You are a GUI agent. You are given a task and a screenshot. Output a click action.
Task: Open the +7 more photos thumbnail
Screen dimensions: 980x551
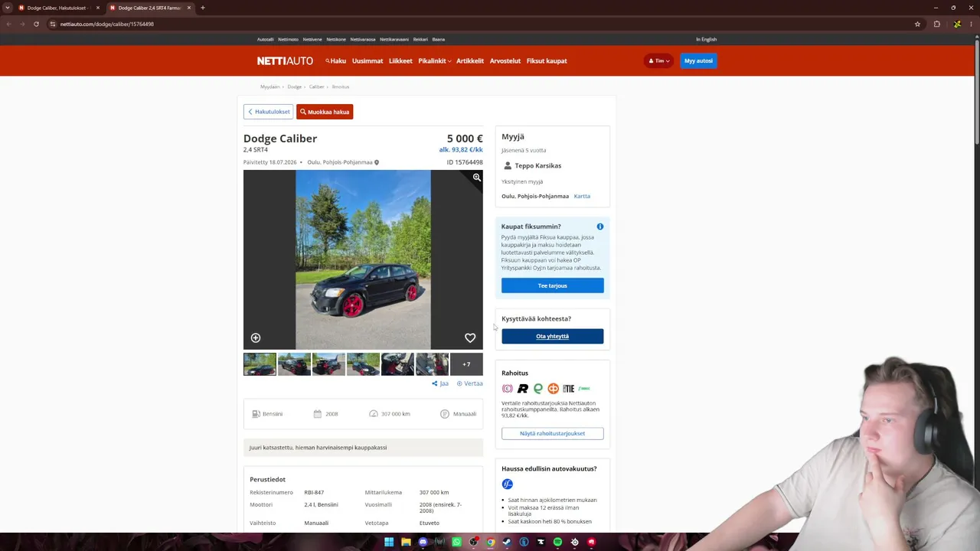pyautogui.click(x=466, y=364)
